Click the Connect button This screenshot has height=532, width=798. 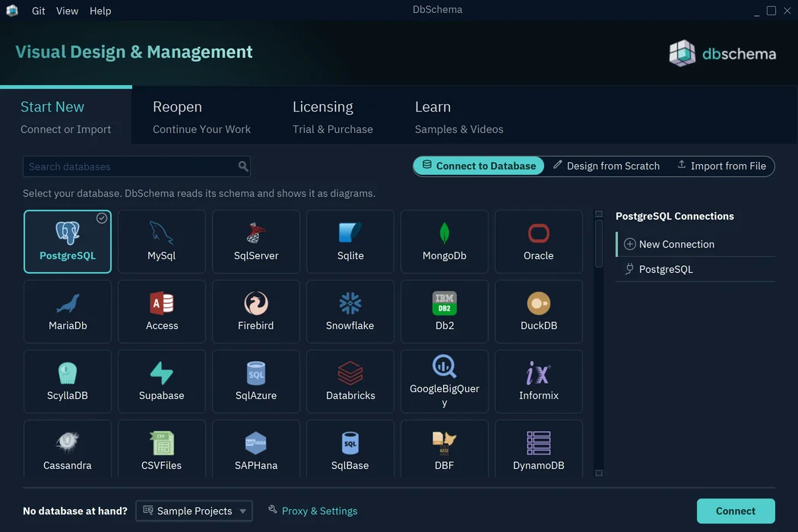(736, 511)
